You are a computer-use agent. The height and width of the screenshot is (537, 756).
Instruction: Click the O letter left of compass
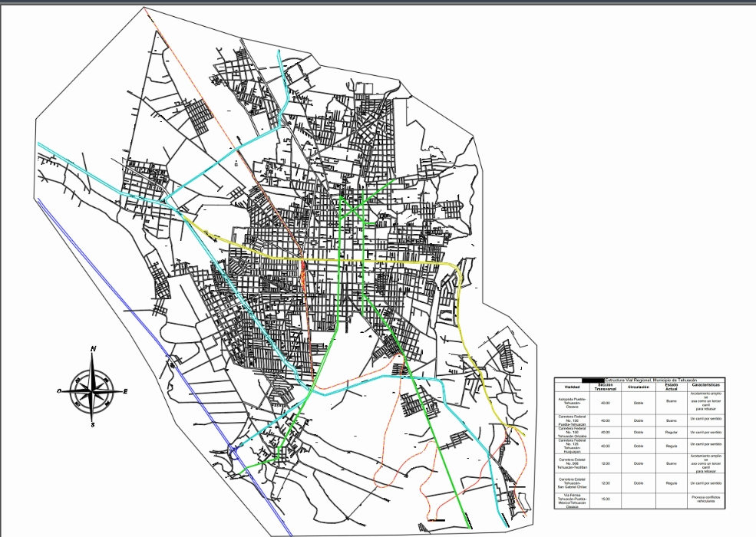pyautogui.click(x=59, y=391)
